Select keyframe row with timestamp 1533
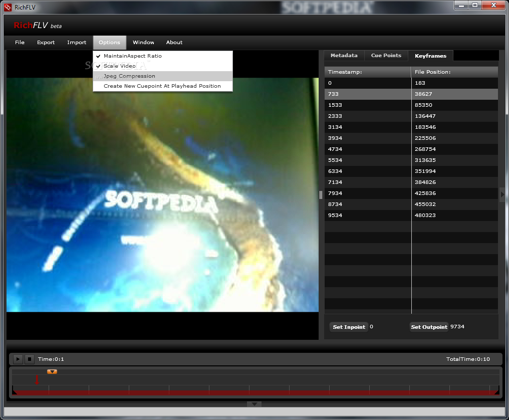This screenshot has height=420, width=509. coord(411,105)
